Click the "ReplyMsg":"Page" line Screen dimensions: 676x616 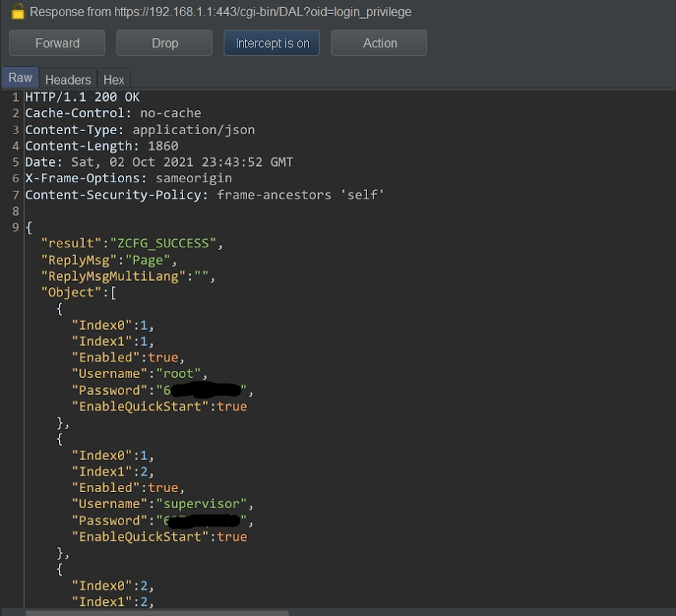coord(109,261)
